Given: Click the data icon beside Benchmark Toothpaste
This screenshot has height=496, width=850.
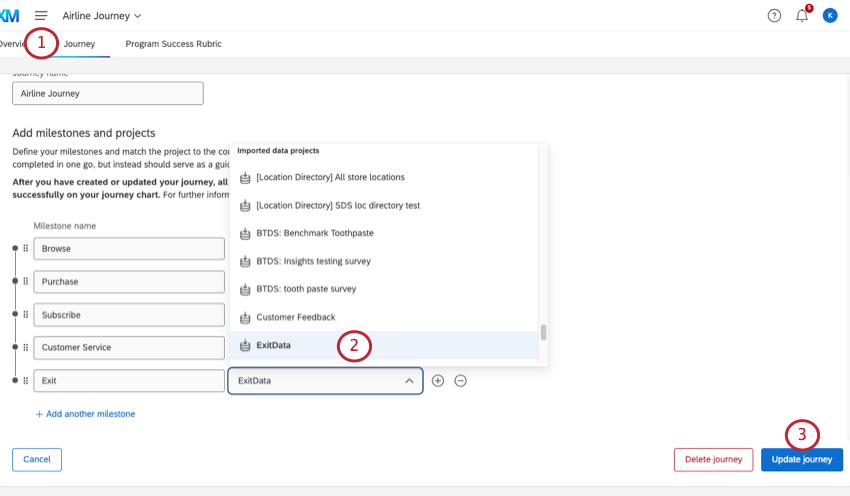Looking at the screenshot, I should pos(245,233).
